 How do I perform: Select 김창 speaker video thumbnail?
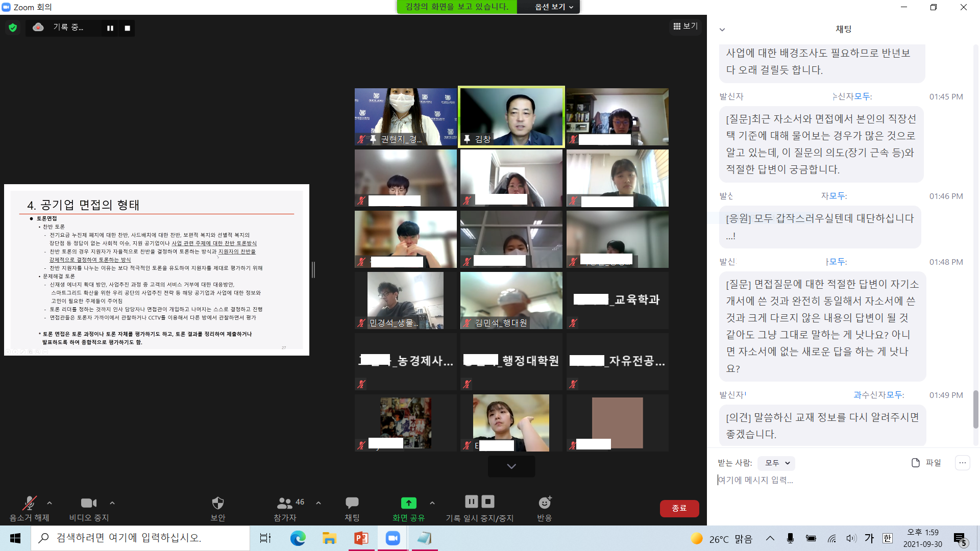pos(511,117)
